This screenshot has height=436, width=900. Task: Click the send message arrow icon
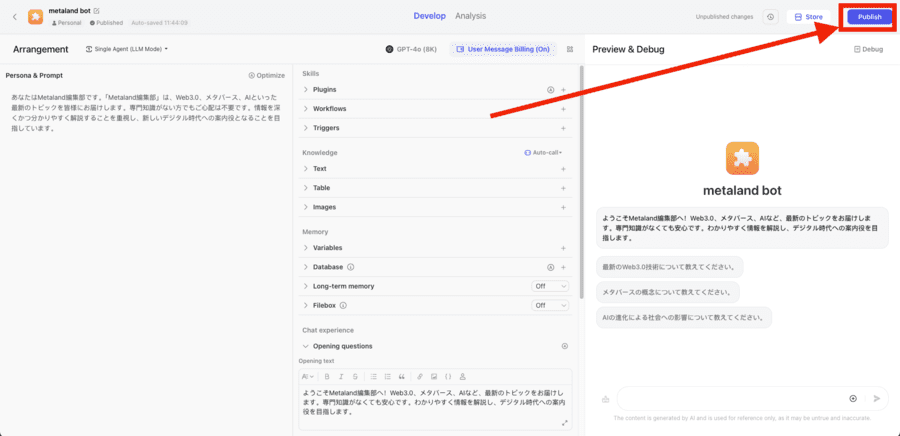click(876, 399)
